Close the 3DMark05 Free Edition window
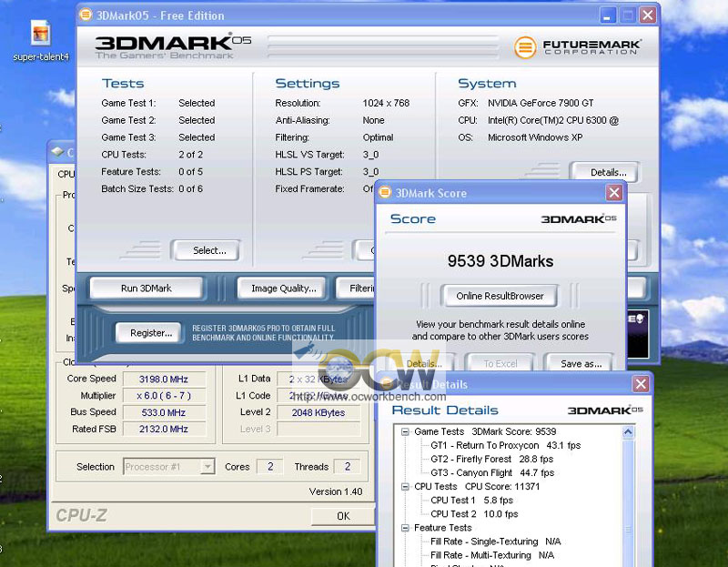728x567 pixels. 648,15
